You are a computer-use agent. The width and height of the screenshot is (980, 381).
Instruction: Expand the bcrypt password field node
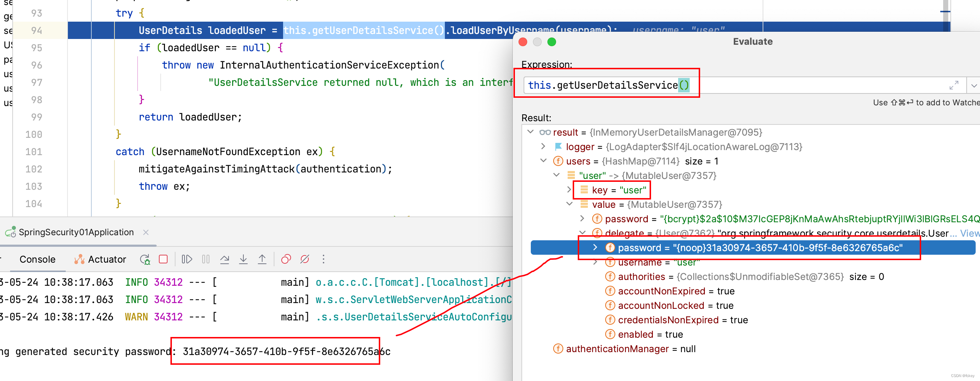pyautogui.click(x=582, y=219)
